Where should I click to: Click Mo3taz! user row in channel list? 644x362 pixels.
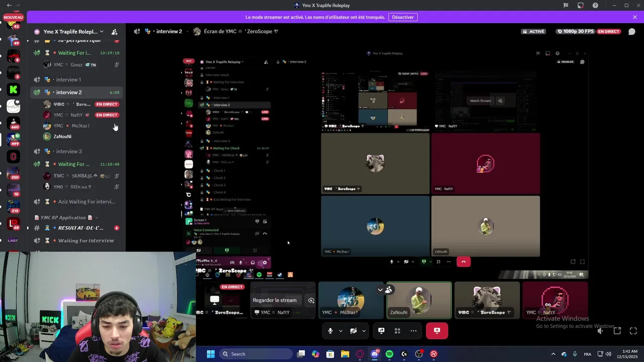[x=80, y=126]
